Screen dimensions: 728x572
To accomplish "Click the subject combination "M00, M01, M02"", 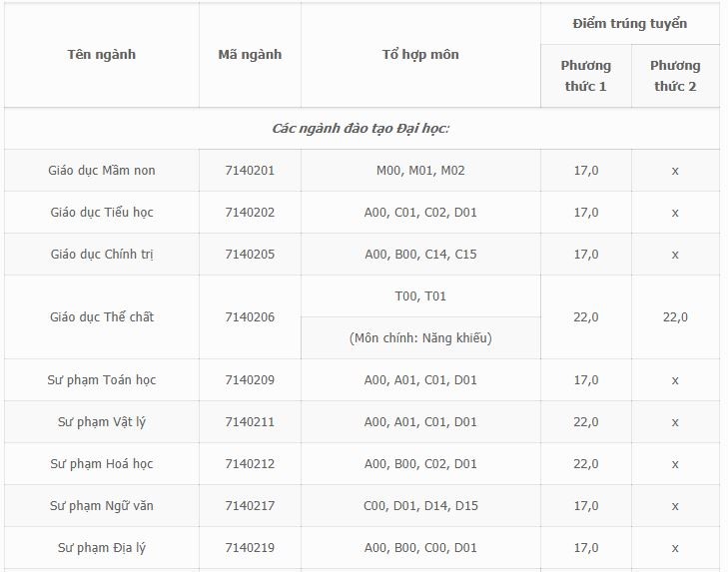I will 420,171.
